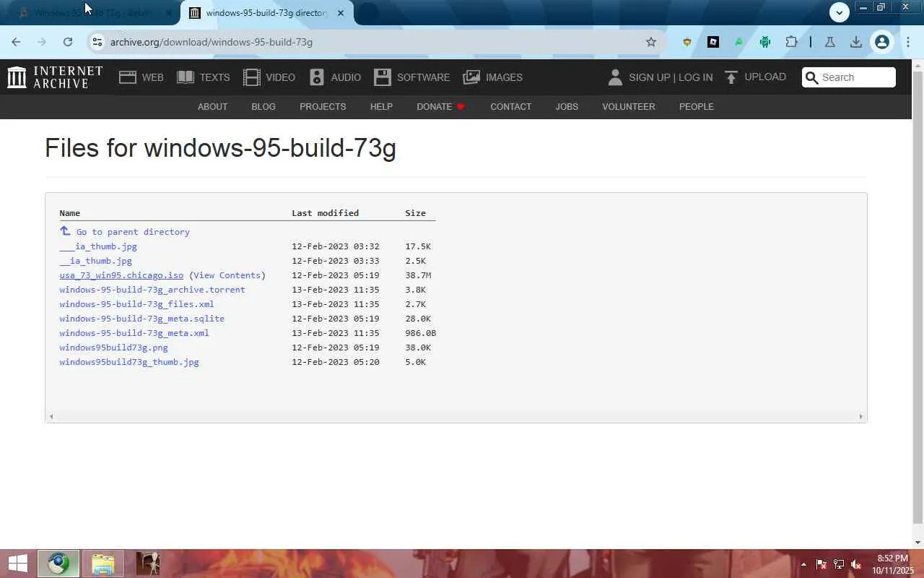Click the address bar URL

pyautogui.click(x=212, y=42)
